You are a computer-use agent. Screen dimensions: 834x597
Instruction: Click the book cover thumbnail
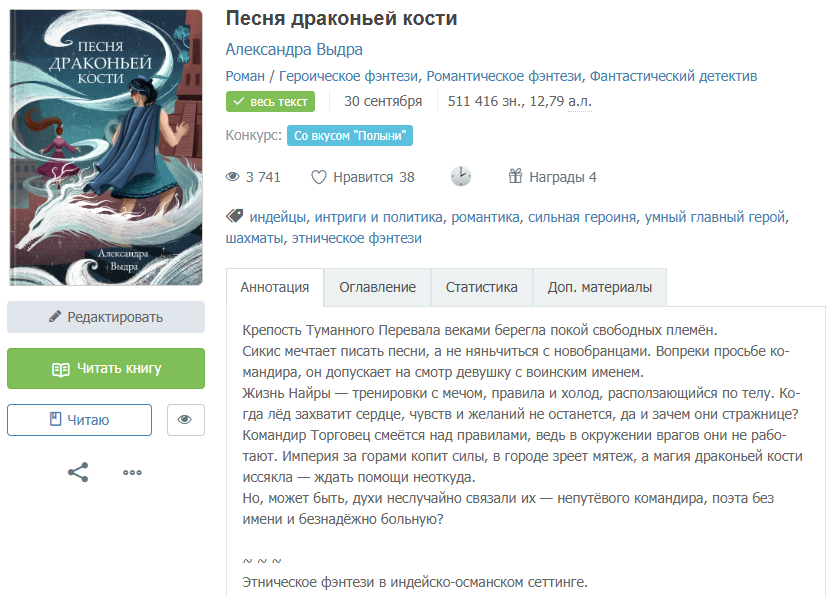coord(106,147)
